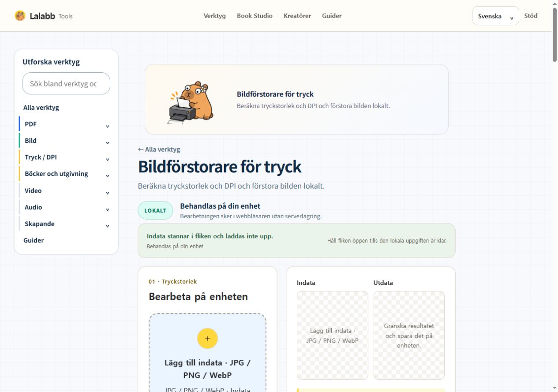Click the Indata preview pane
The image size is (558, 392).
point(333,335)
